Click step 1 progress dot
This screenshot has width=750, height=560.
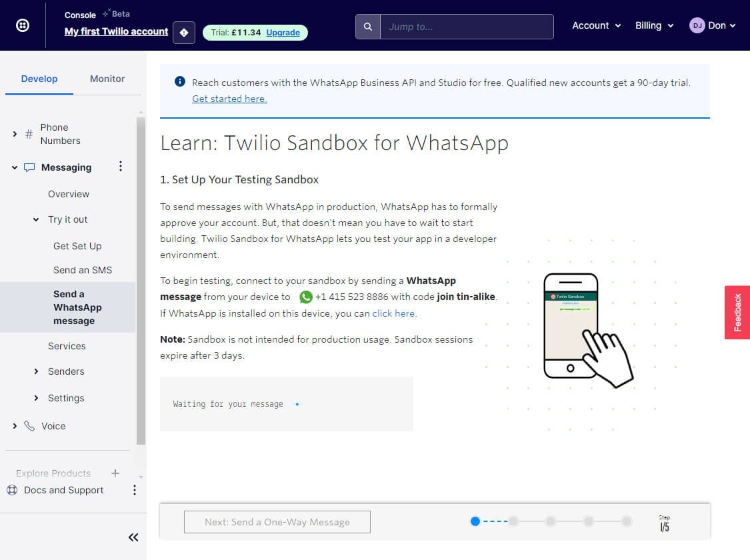tap(475, 521)
